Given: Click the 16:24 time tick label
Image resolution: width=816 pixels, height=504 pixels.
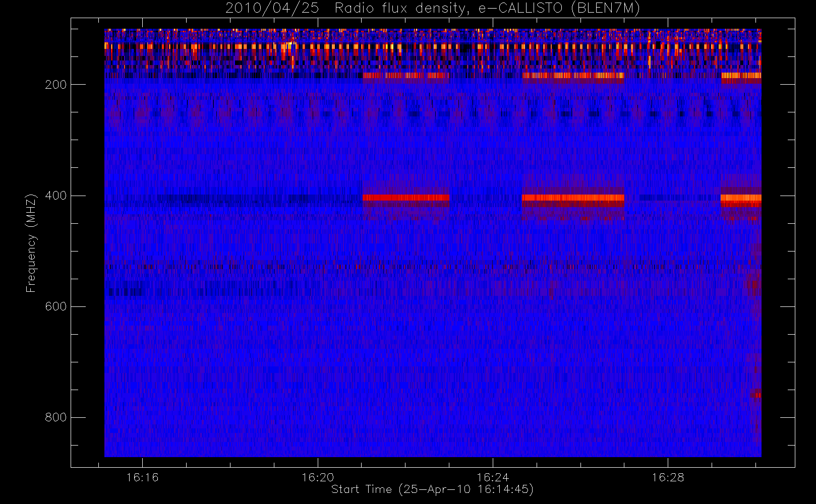Looking at the screenshot, I should coord(493,477).
